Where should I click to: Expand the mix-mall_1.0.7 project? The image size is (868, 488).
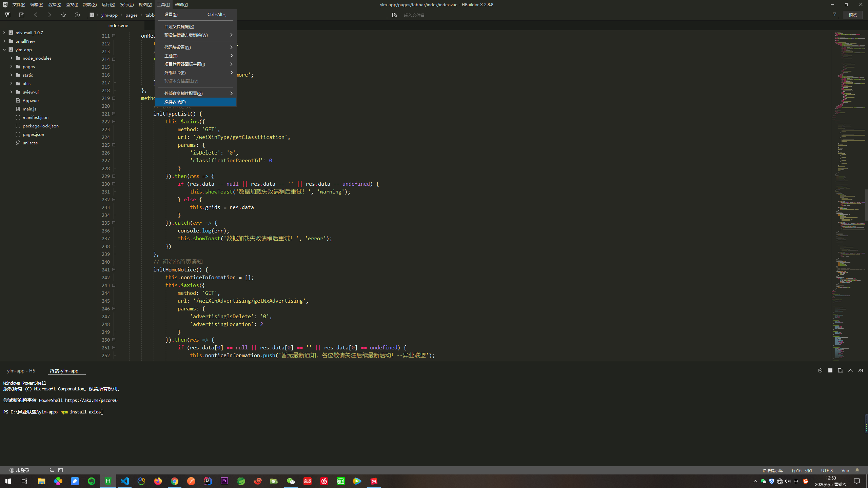click(x=4, y=33)
